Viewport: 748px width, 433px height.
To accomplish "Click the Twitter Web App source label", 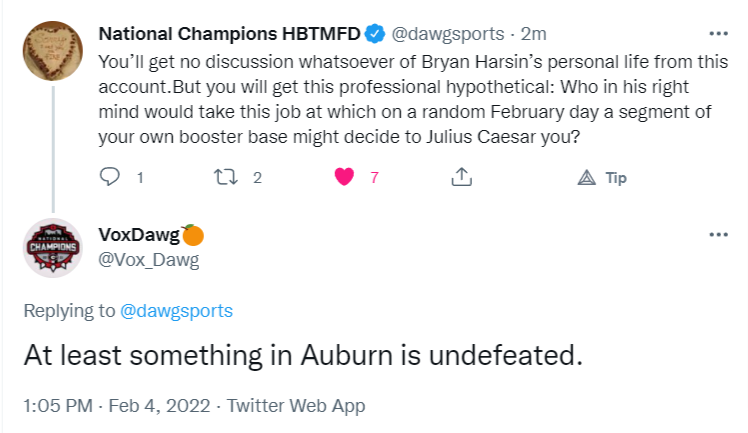I will click(295, 406).
